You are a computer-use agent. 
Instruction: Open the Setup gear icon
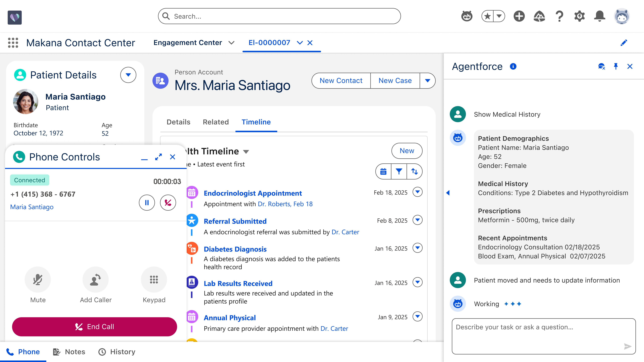[x=579, y=16]
